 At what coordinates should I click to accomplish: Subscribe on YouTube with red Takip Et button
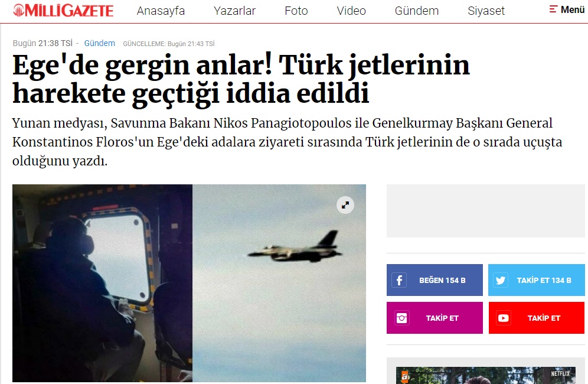[x=536, y=318]
